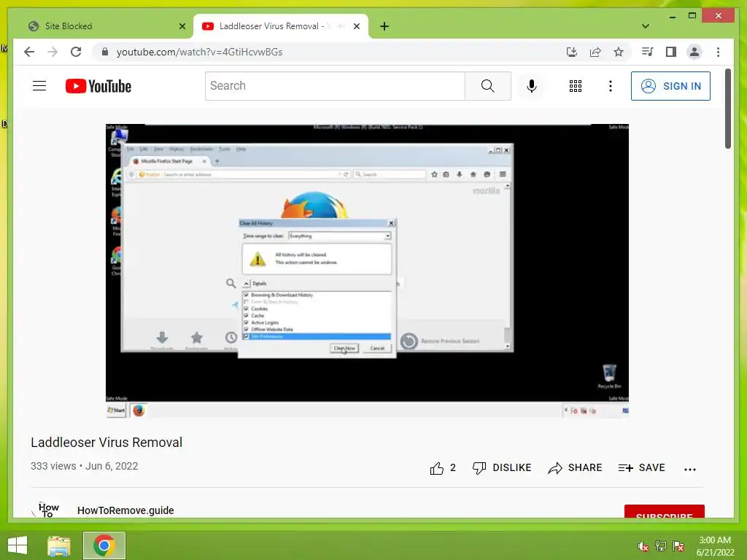This screenshot has height=560, width=747.
Task: Click the page vertical scrollbar thumb
Action: point(727,109)
